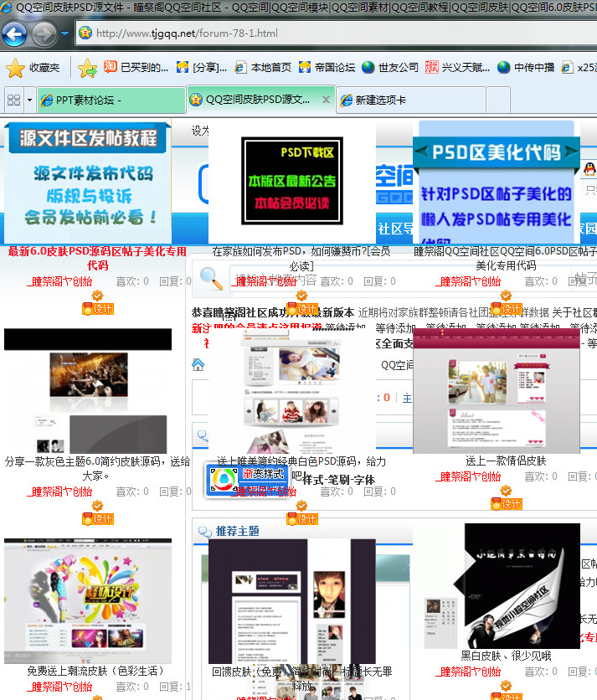Click the 喜欢: 0 count under 情侣皮肤 post
This screenshot has width=597, height=700.
540,476
